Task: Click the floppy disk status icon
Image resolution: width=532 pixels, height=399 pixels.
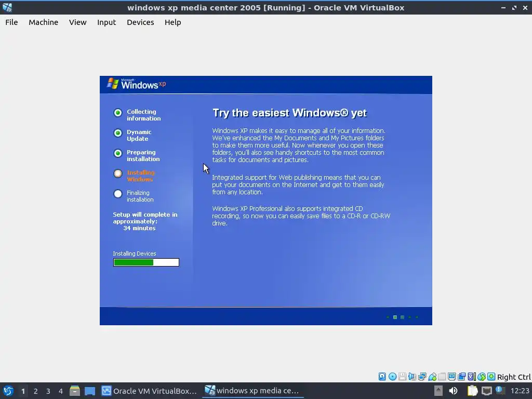Action: coord(403,377)
